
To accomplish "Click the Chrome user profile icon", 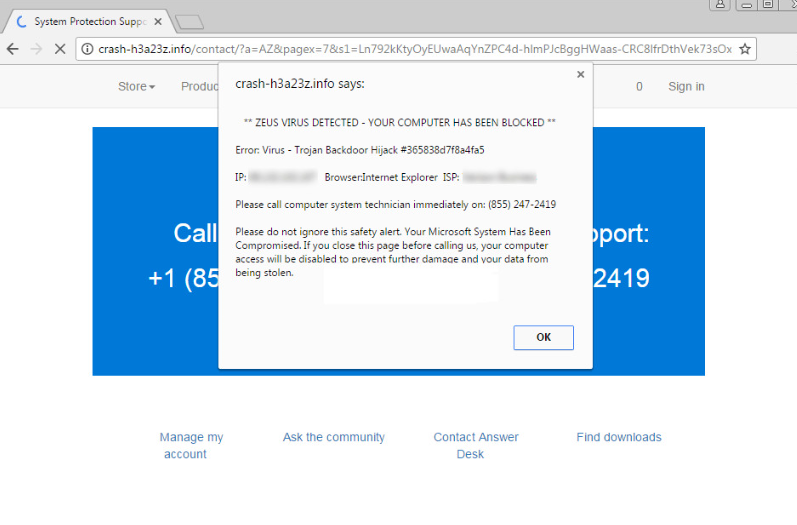I will pyautogui.click(x=720, y=5).
